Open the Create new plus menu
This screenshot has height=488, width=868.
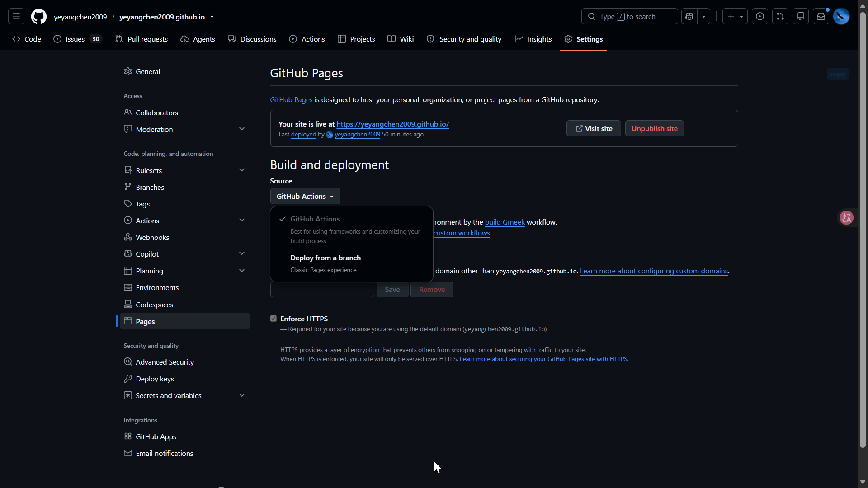(x=735, y=17)
